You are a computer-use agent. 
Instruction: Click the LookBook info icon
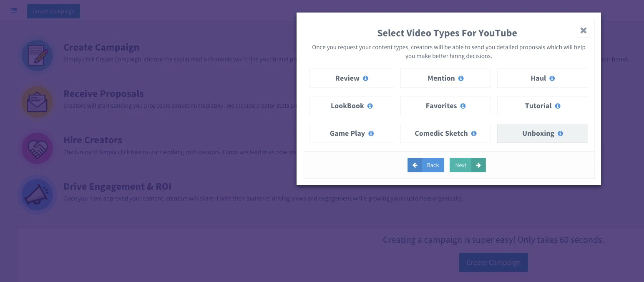click(370, 106)
